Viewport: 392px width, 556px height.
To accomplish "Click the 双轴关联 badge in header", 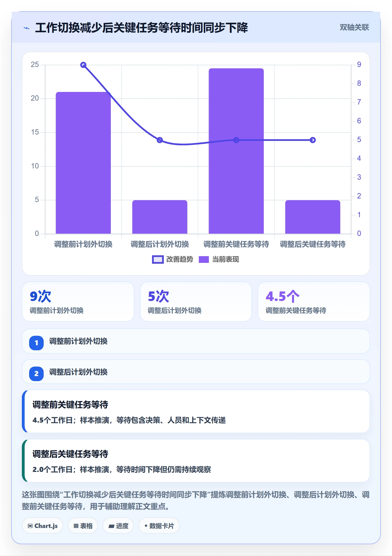I will (354, 27).
